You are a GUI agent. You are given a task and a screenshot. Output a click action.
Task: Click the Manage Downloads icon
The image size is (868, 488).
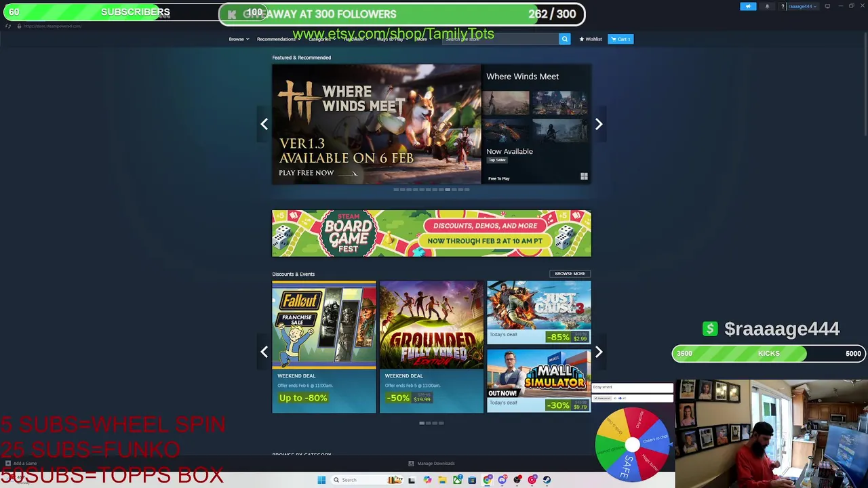point(411,464)
